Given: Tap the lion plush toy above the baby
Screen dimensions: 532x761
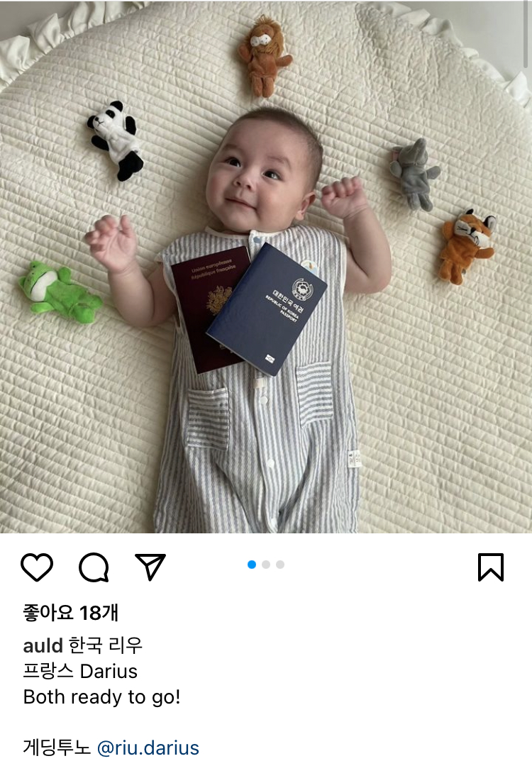Looking at the screenshot, I should [x=265, y=55].
